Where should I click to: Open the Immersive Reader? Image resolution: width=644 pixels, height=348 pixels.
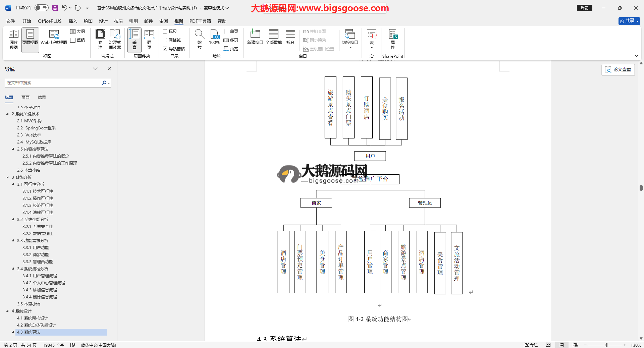[115, 40]
